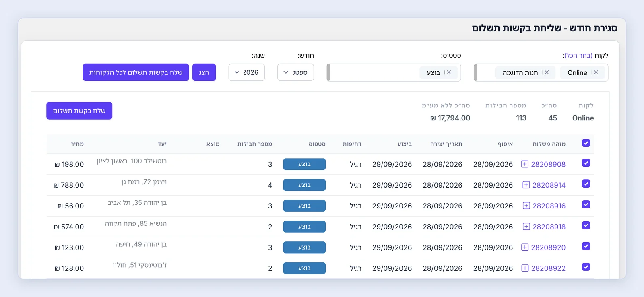Remove the בוצע status filter tag
644x297 pixels.
449,72
